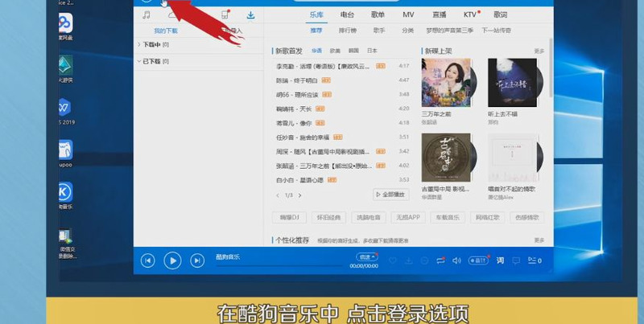Toggle the desktop lyrics 词 icon
Image resolution: width=644 pixels, height=324 pixels.
click(500, 260)
